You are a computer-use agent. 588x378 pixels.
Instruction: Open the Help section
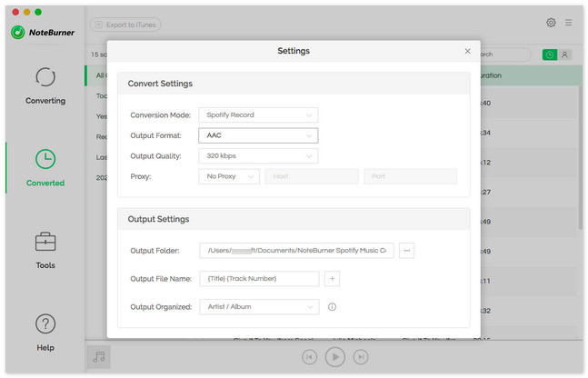coord(45,333)
